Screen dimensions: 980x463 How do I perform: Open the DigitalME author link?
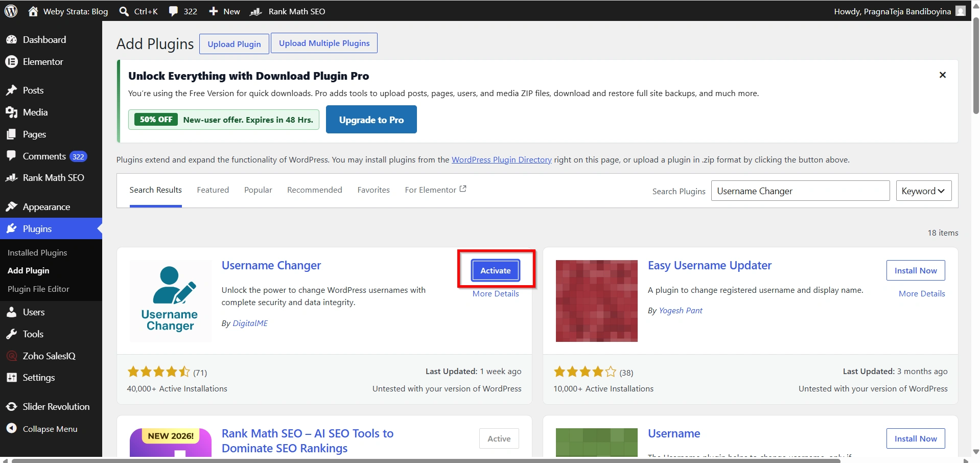pyautogui.click(x=250, y=323)
